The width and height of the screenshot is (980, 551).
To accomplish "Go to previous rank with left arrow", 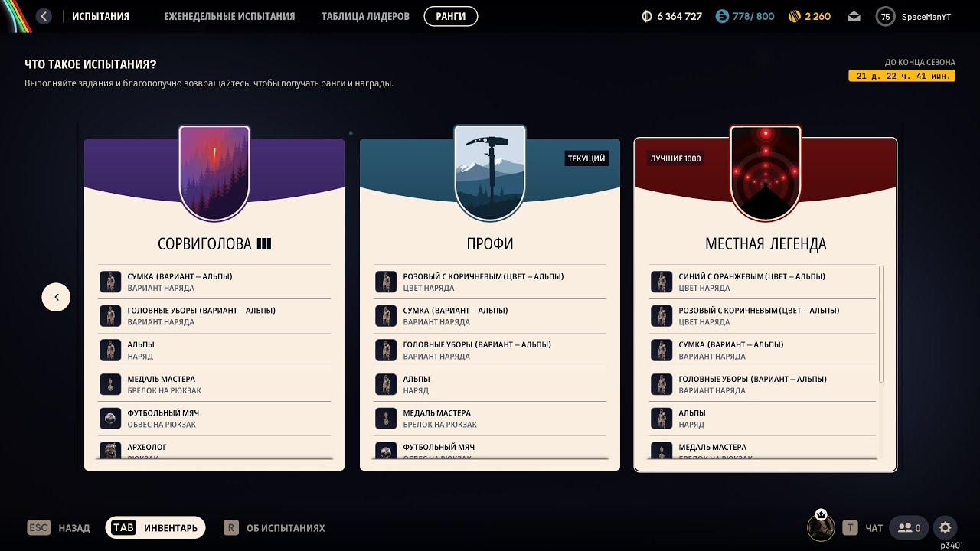I will 56,297.
